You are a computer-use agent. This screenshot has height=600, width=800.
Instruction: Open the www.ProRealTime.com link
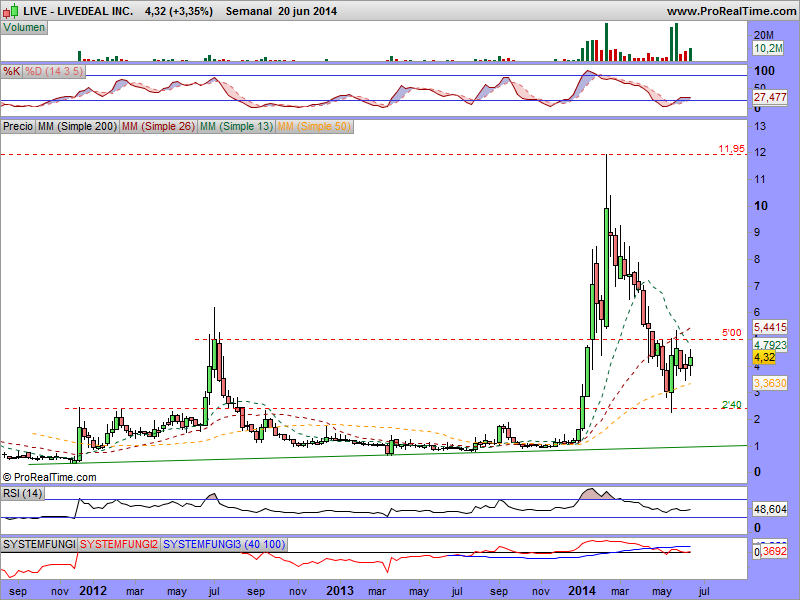point(731,11)
